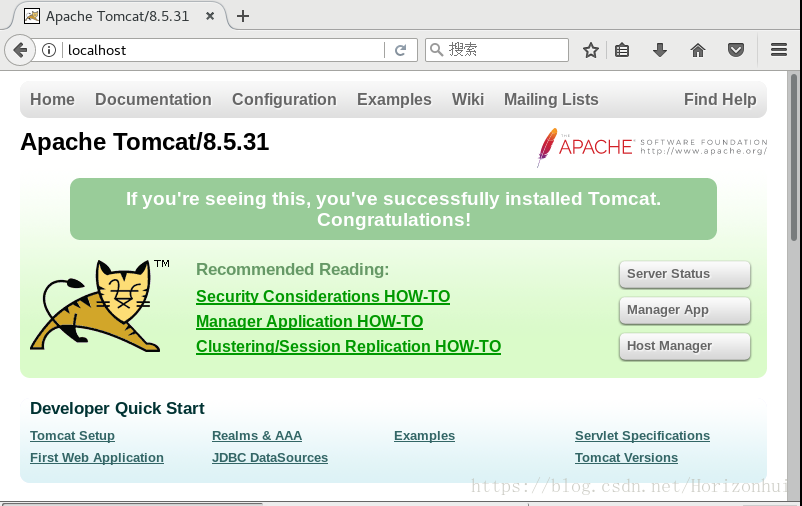Open a new tab with the plus button
Screen dimensions: 802x506
point(243,16)
